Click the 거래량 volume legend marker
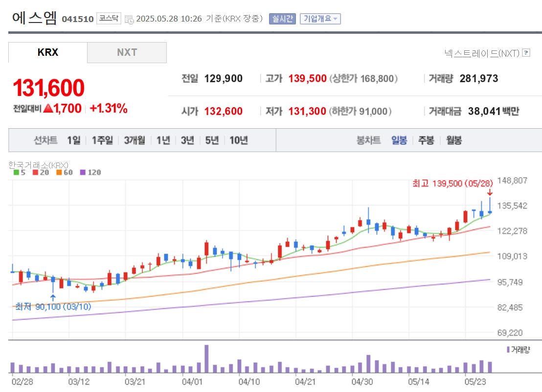 point(508,349)
